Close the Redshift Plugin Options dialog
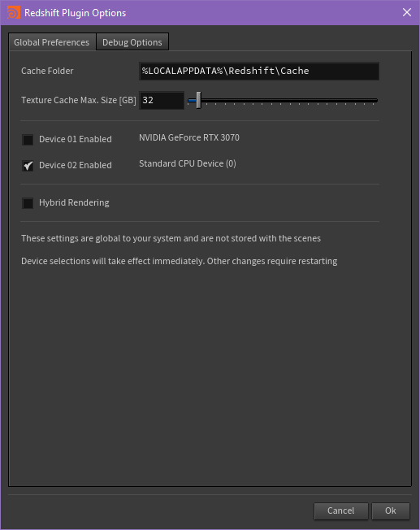The height and width of the screenshot is (530, 420). [x=407, y=12]
